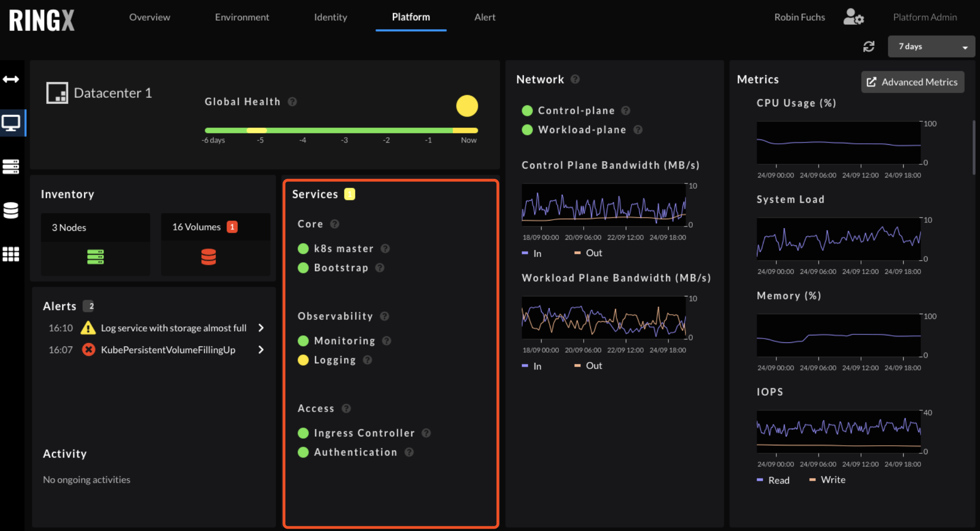Select the 16 Volumes inventory card

coord(215,244)
